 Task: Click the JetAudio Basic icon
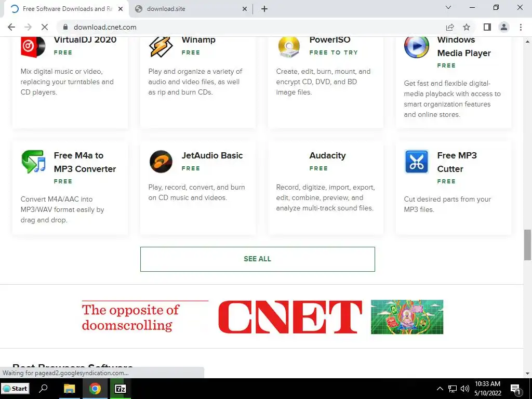[161, 162]
